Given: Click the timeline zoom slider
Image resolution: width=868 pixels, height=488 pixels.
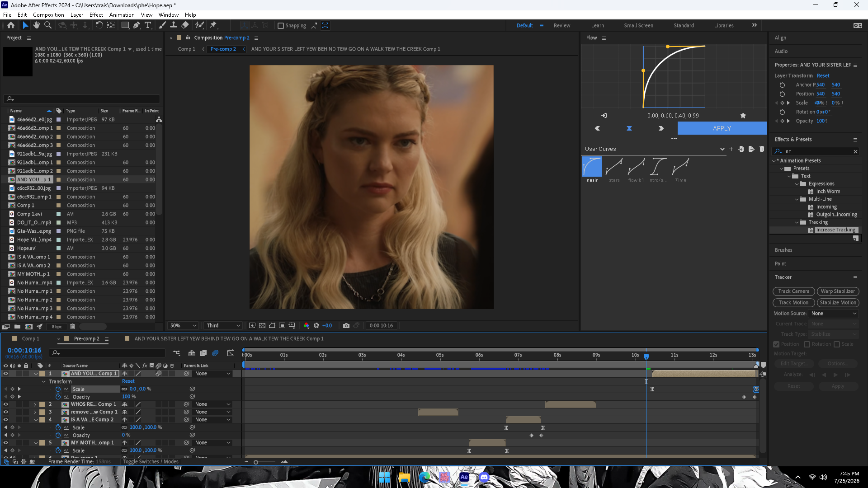Looking at the screenshot, I should [x=256, y=462].
